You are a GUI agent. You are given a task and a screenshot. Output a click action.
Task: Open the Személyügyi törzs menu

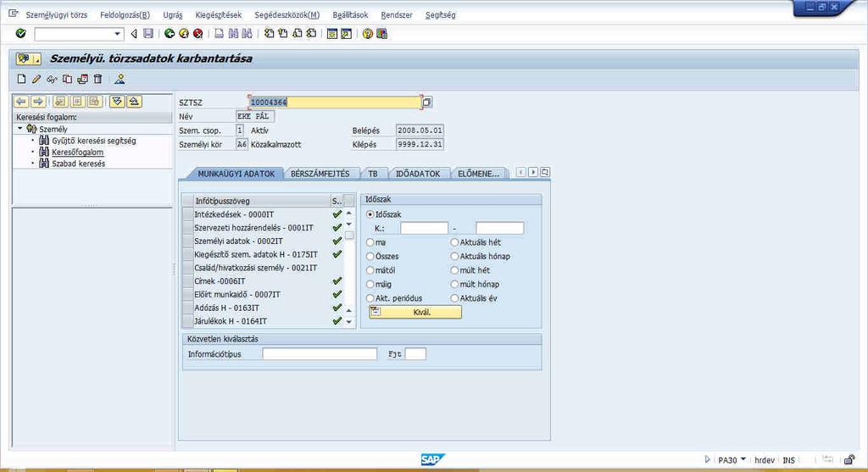(x=57, y=15)
